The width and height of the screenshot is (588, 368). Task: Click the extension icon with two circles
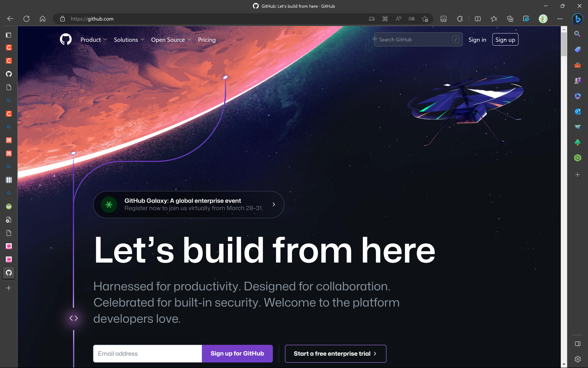point(443,19)
